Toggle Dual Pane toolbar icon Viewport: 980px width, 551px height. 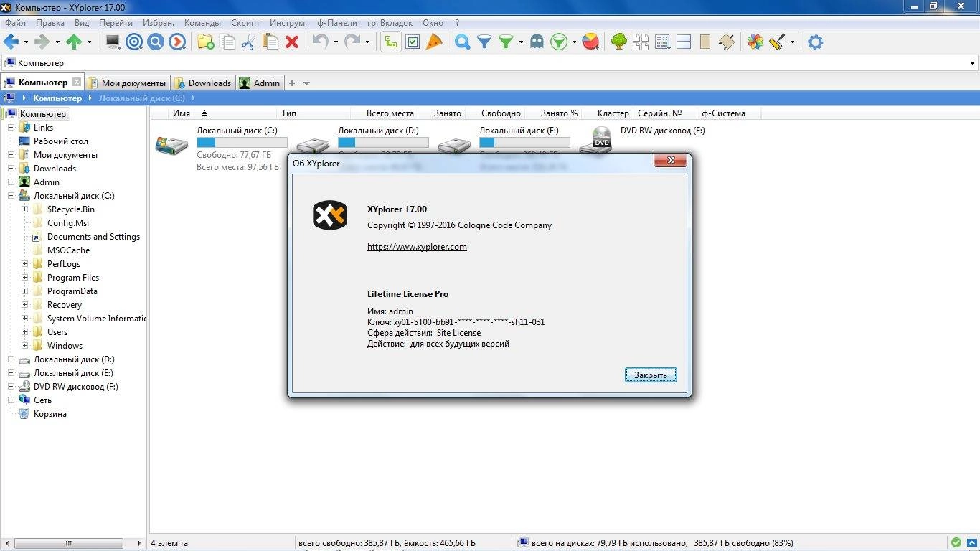(x=684, y=42)
